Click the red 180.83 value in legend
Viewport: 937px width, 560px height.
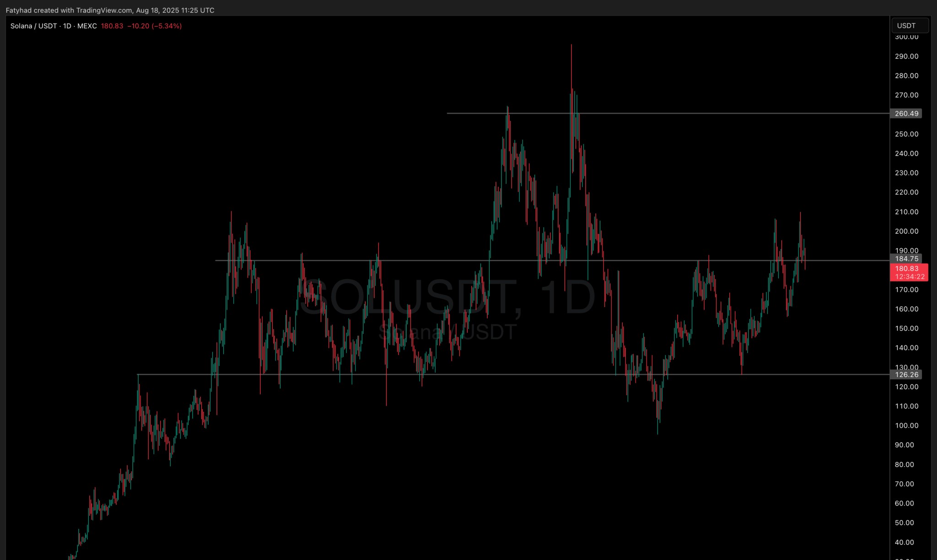[x=112, y=26]
